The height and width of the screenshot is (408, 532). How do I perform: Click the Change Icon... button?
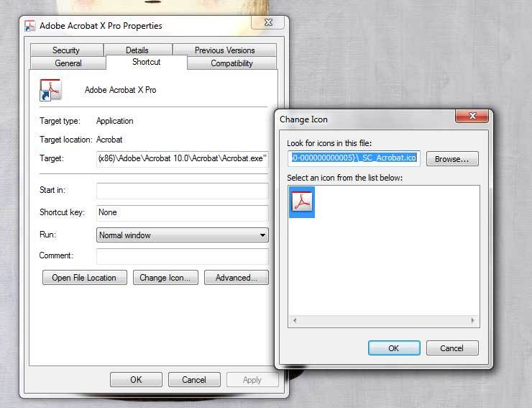click(x=165, y=278)
